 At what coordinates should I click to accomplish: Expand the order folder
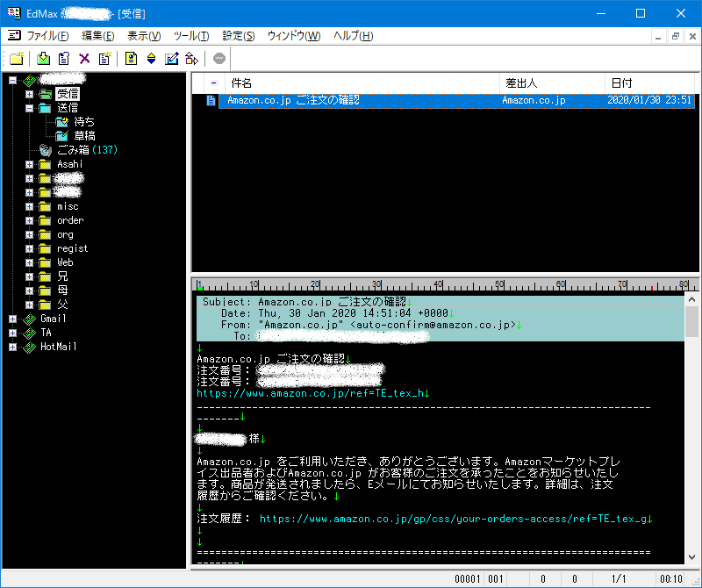(29, 221)
